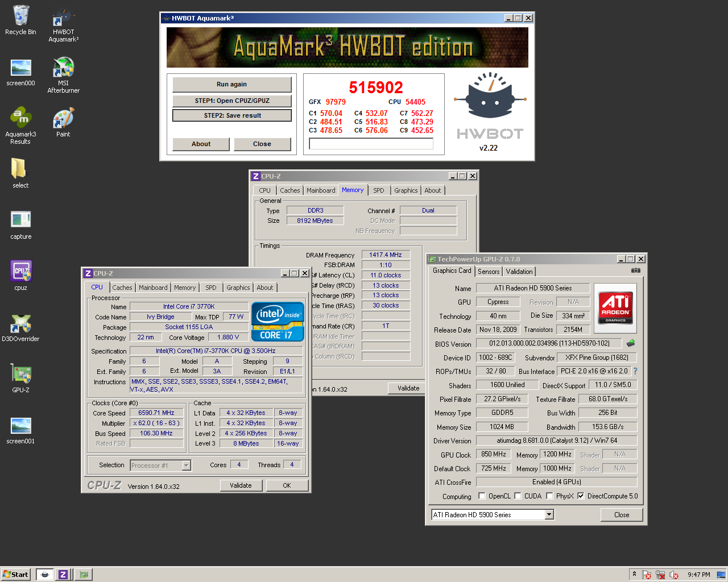Open Aquamark3 Results desktop icon

tap(20, 125)
